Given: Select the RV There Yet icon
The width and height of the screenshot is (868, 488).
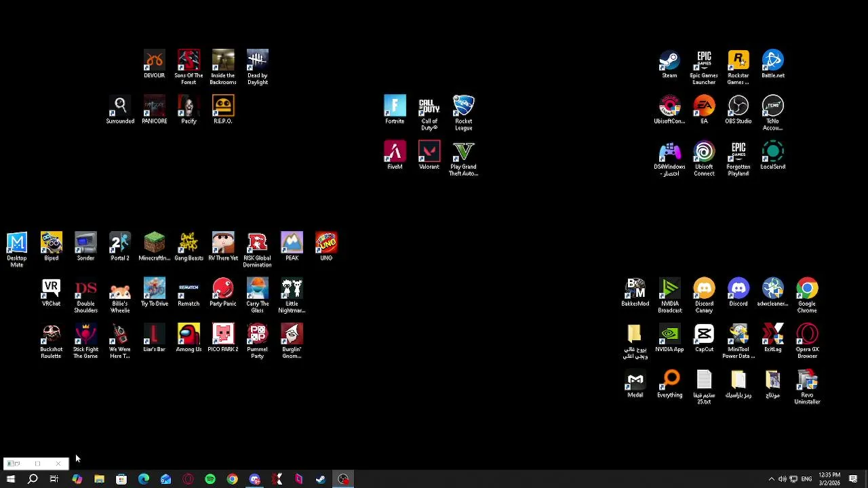Looking at the screenshot, I should 223,247.
